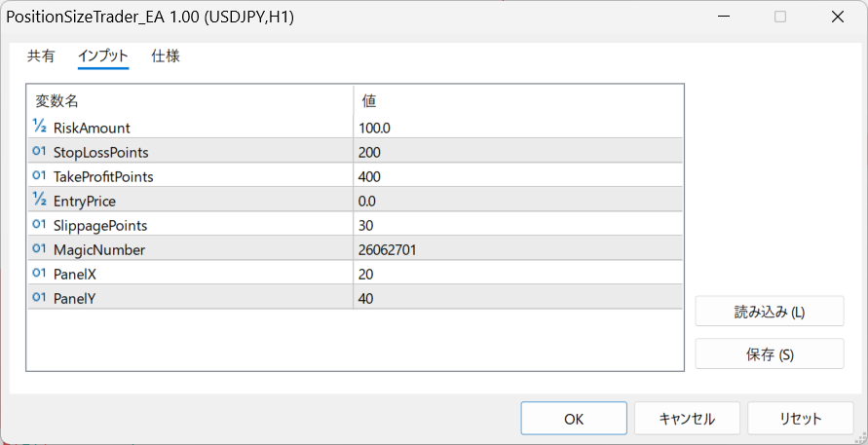Screen dimensions: 868x445
Task: Click the integer icon beside TakeProfitPoints
Action: 39,175
